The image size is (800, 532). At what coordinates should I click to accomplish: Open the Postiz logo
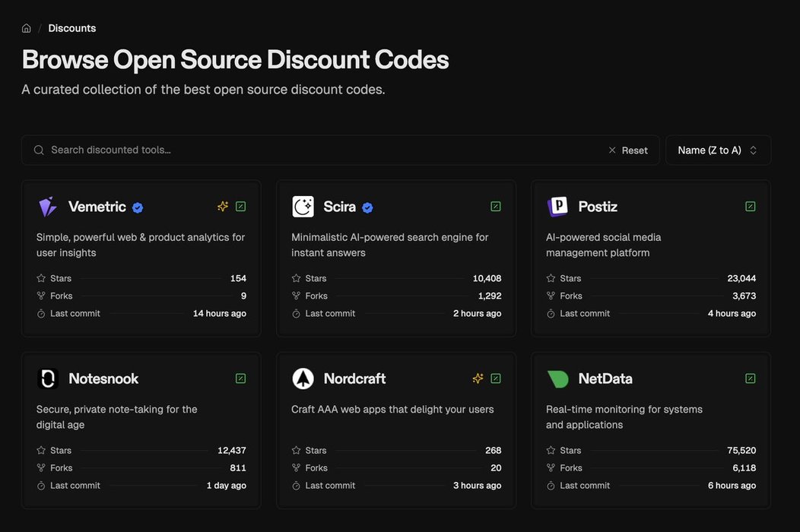[x=557, y=207]
